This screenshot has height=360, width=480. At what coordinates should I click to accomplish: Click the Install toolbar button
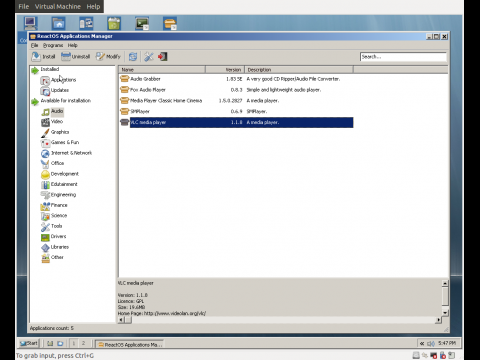[44, 57]
